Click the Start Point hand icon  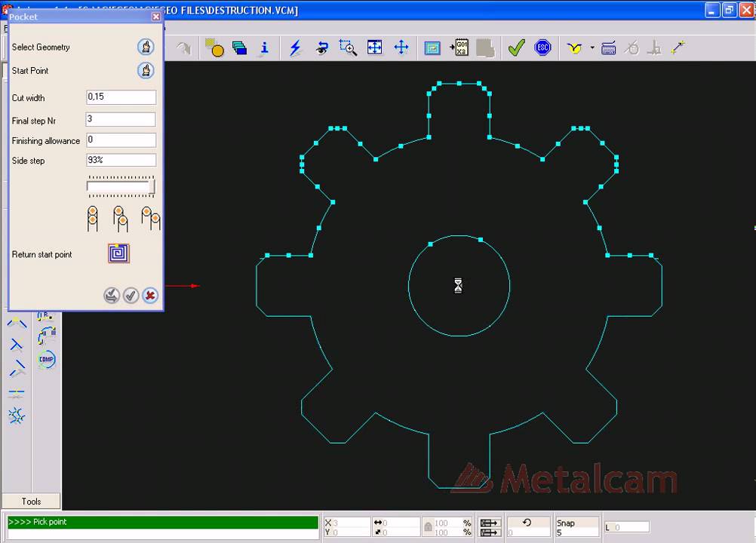pyautogui.click(x=146, y=71)
